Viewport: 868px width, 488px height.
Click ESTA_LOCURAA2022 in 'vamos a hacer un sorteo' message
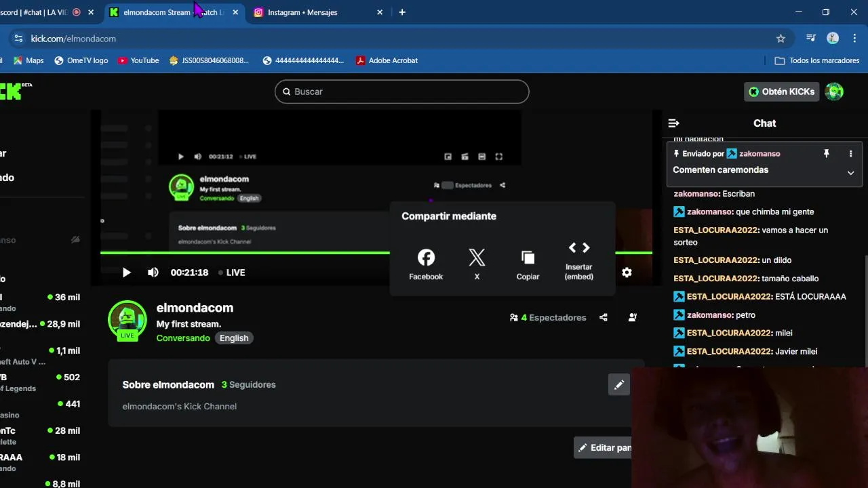pos(715,230)
